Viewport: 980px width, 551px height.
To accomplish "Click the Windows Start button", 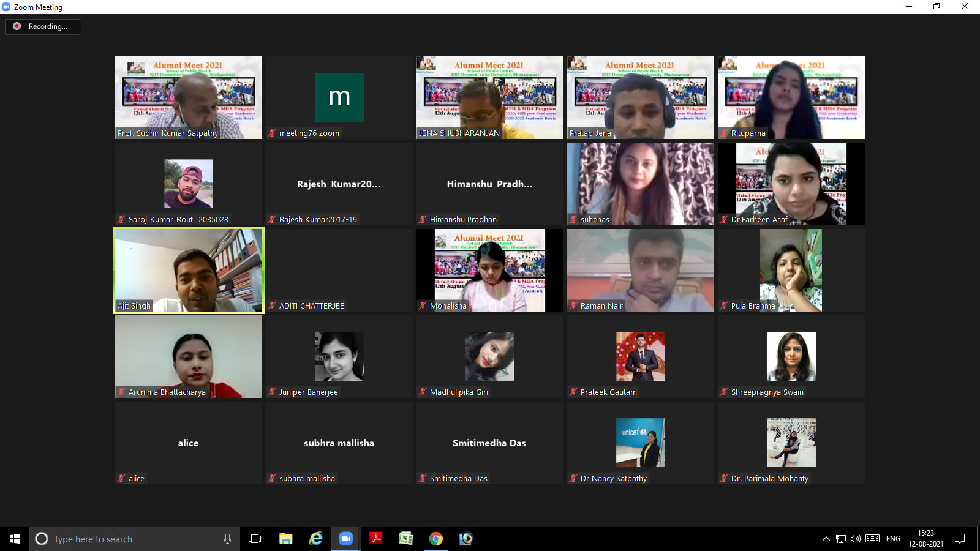I will click(15, 539).
